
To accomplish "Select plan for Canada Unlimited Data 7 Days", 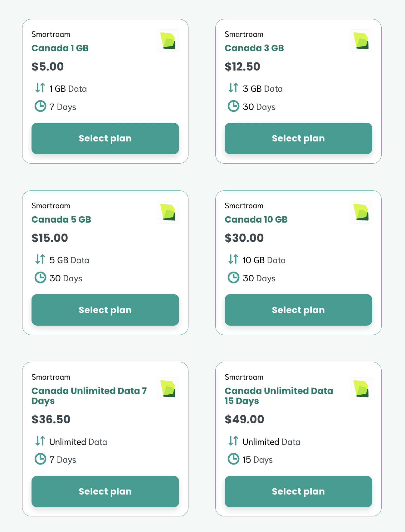I will (105, 491).
